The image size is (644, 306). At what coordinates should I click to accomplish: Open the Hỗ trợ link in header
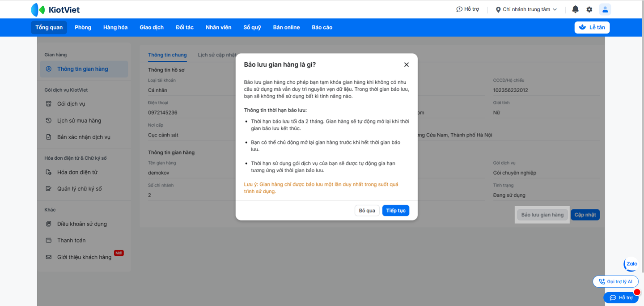coord(467,9)
